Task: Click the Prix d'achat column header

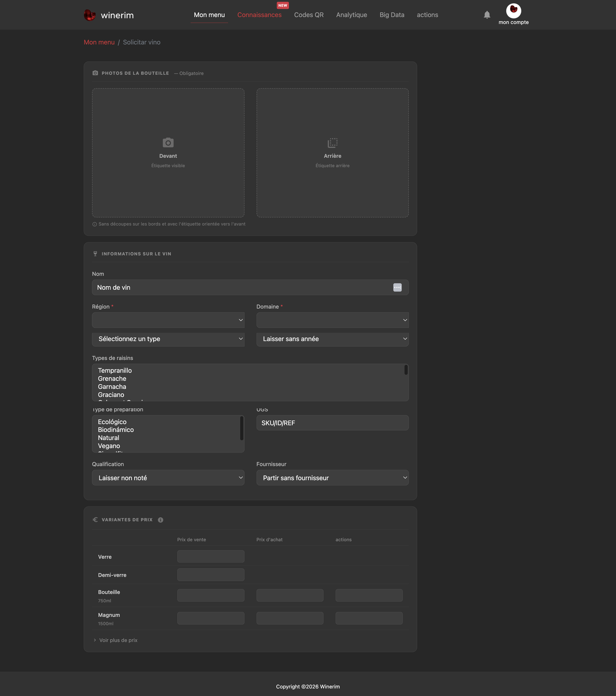Action: pos(269,540)
